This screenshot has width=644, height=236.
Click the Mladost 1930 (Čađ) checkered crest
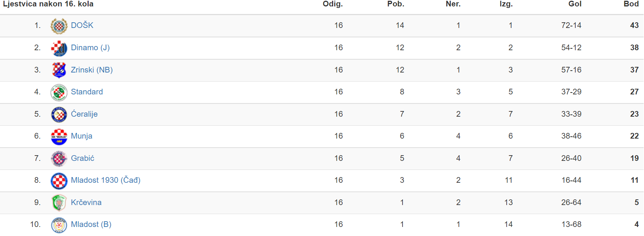click(59, 181)
